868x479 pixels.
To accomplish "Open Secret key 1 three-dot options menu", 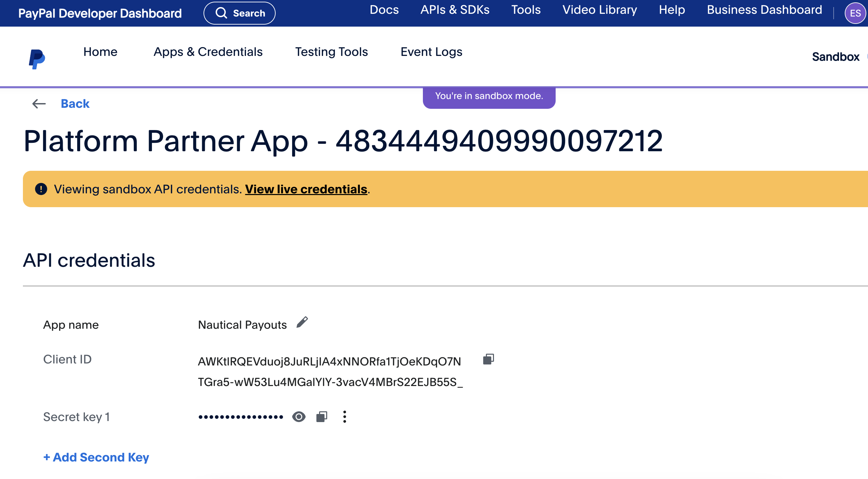I will (344, 417).
